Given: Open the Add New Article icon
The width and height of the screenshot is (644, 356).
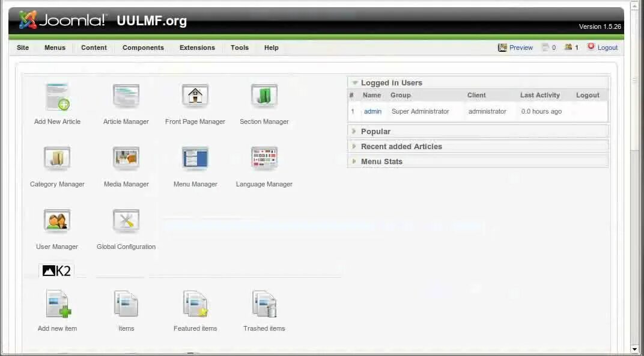Looking at the screenshot, I should tap(57, 97).
